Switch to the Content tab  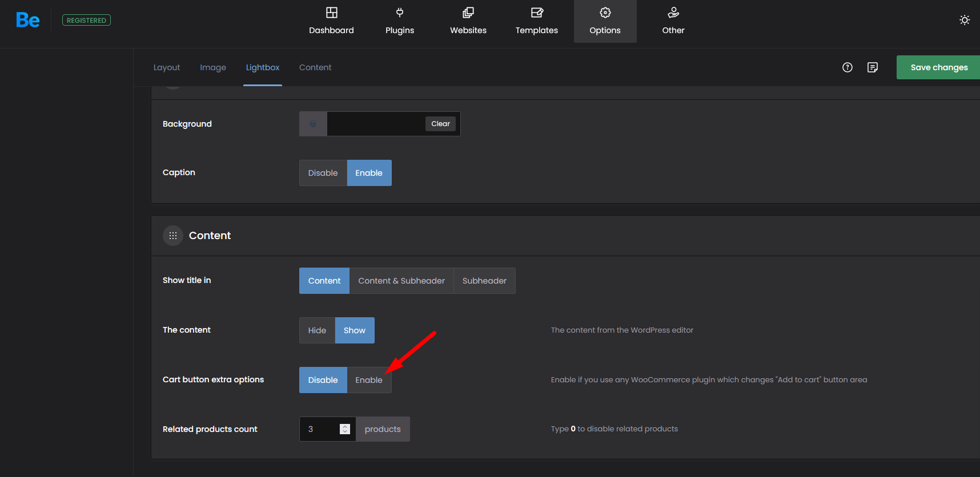(x=315, y=67)
